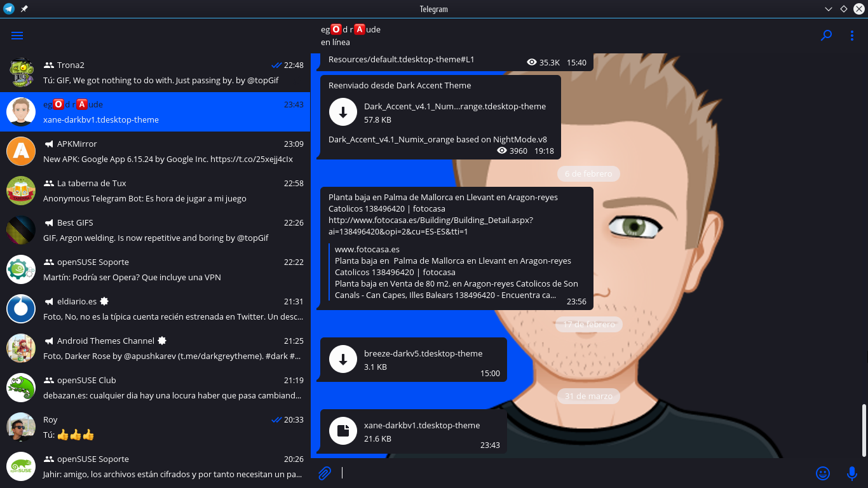868x488 pixels.
Task: Open the Android Themes Channel chat
Action: pos(155,348)
